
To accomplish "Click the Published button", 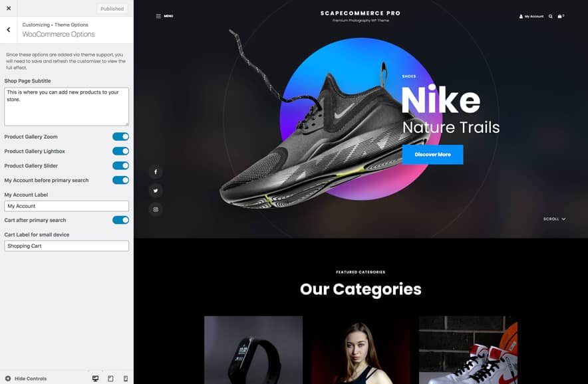I will [x=112, y=9].
